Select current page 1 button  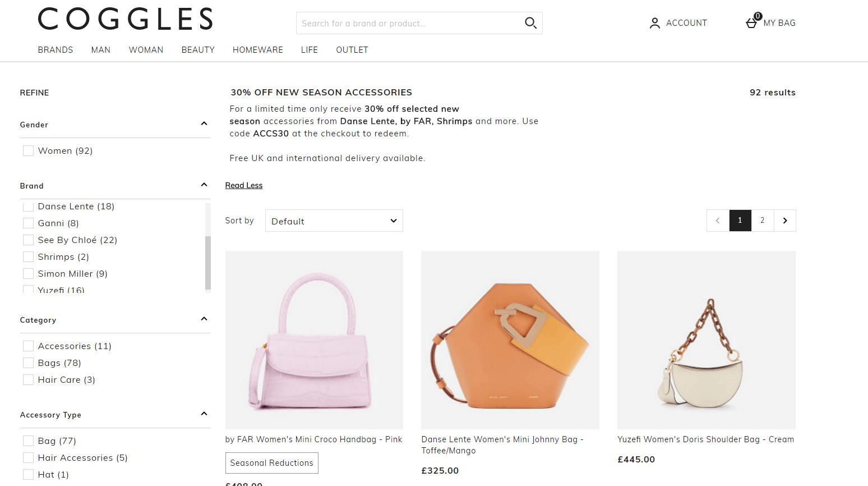point(740,221)
